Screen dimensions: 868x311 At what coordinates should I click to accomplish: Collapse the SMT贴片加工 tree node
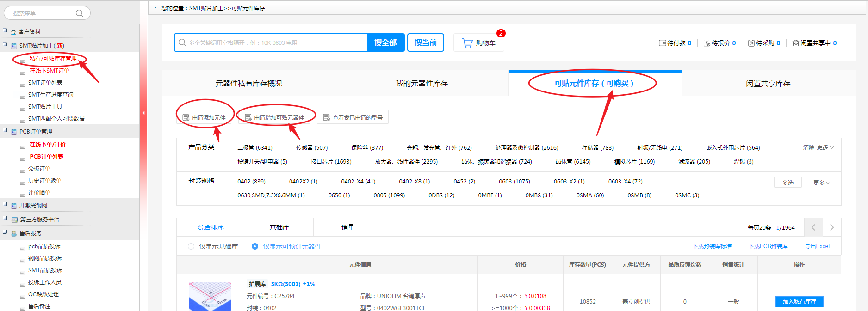coord(5,45)
